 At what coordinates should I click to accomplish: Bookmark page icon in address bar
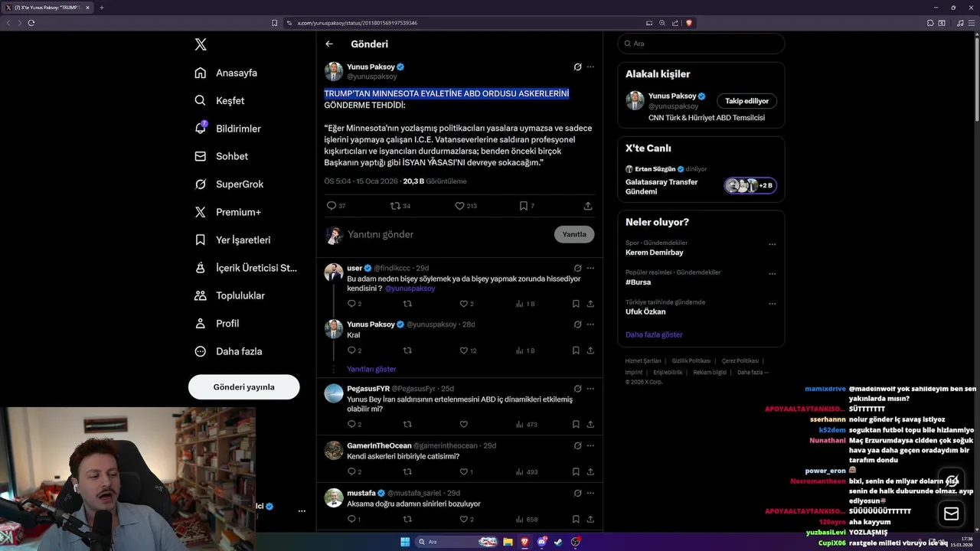(274, 23)
